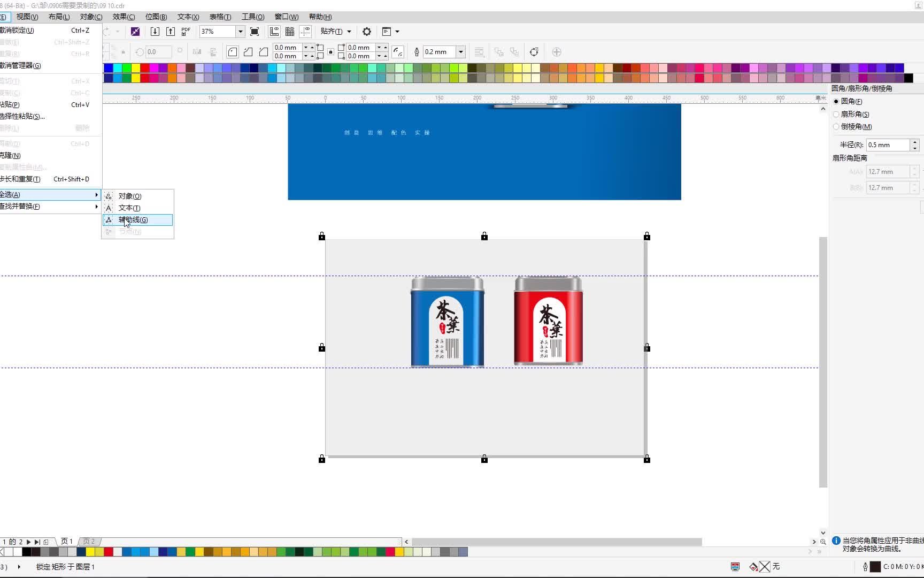Open the 窗口(W) menu
Screen dimensions: 924x578
pyautogui.click(x=287, y=17)
